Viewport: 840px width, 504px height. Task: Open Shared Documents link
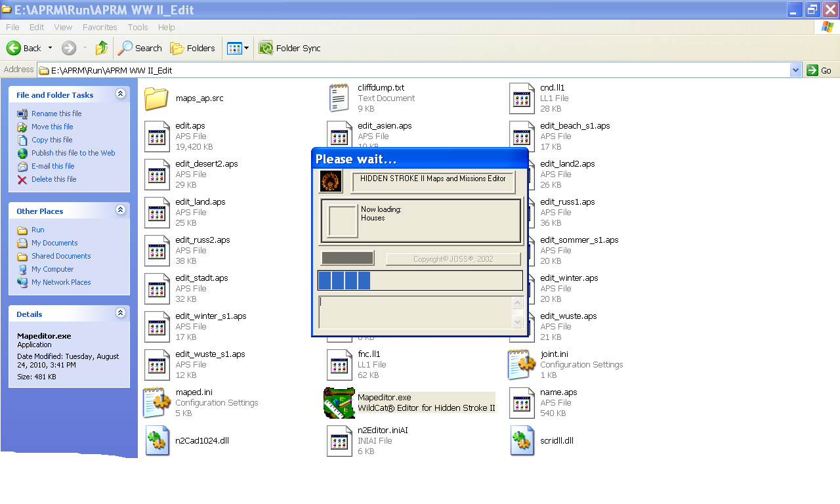[x=61, y=256]
